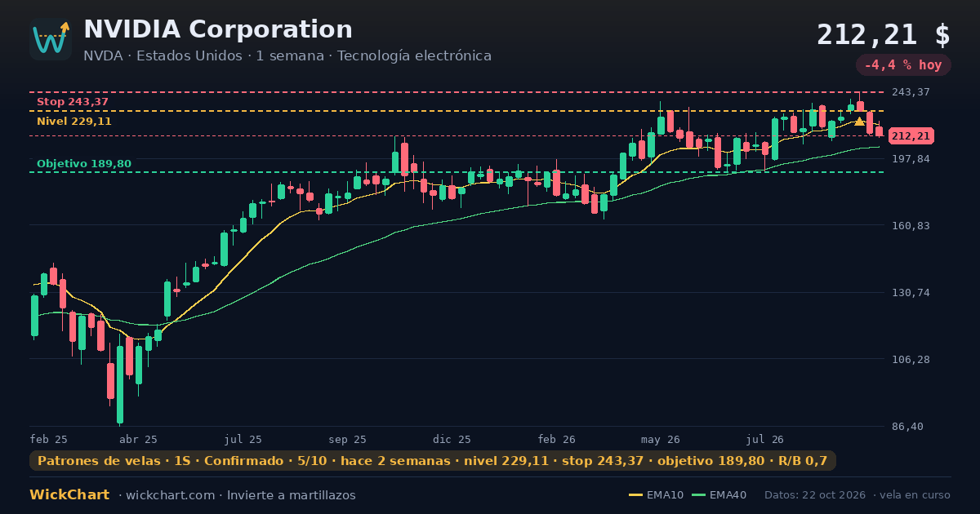Click the jul 25 date label

(243, 439)
